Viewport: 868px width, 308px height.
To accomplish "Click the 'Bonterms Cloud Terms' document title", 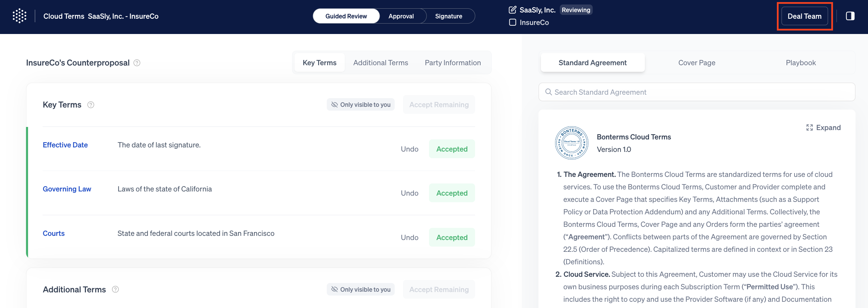I will (x=634, y=137).
